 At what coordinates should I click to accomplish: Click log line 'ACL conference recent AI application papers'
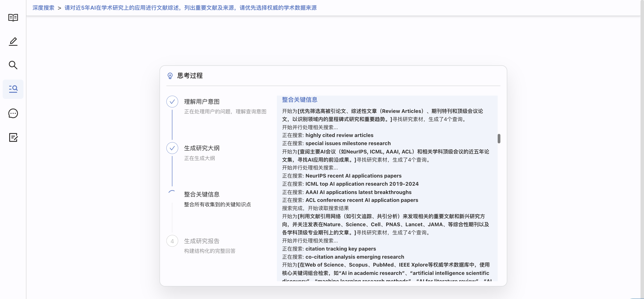[350, 200]
